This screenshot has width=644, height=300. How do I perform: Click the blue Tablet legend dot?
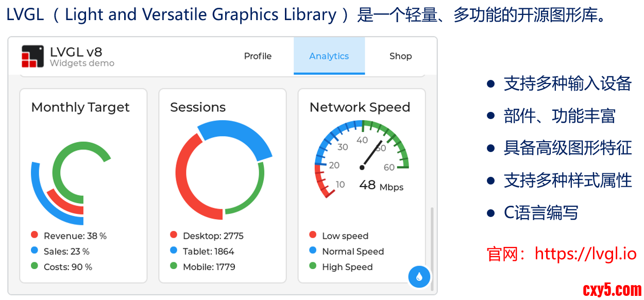point(174,251)
